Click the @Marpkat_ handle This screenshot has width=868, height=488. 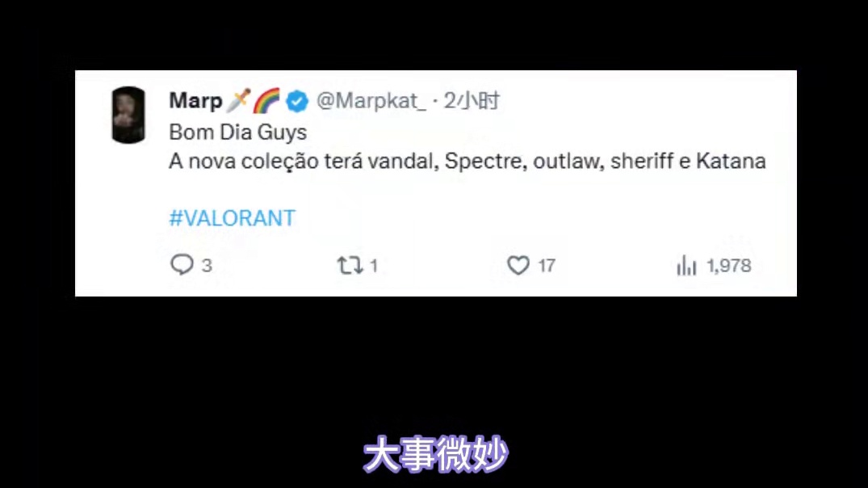[371, 101]
